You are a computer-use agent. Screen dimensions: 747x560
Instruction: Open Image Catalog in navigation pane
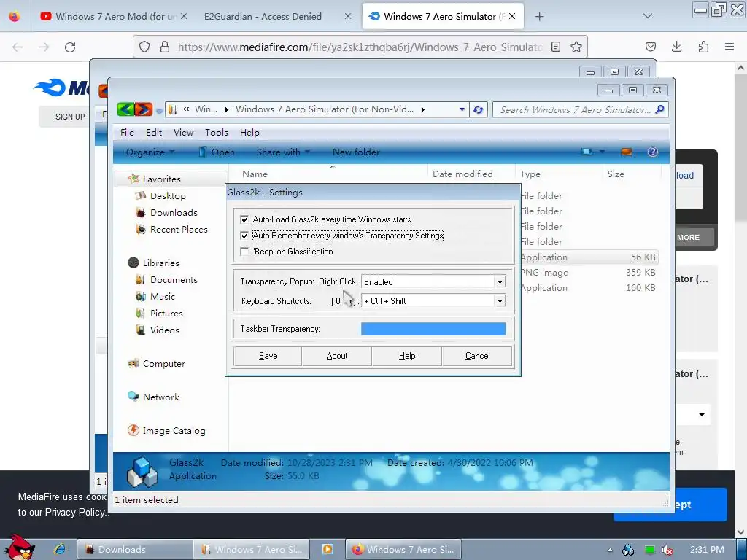pos(174,430)
